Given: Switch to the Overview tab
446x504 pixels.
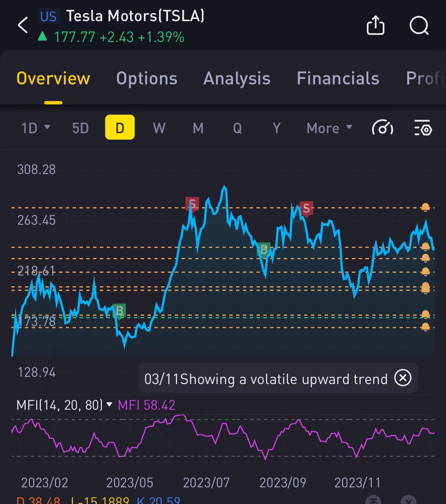Looking at the screenshot, I should pyautogui.click(x=53, y=78).
